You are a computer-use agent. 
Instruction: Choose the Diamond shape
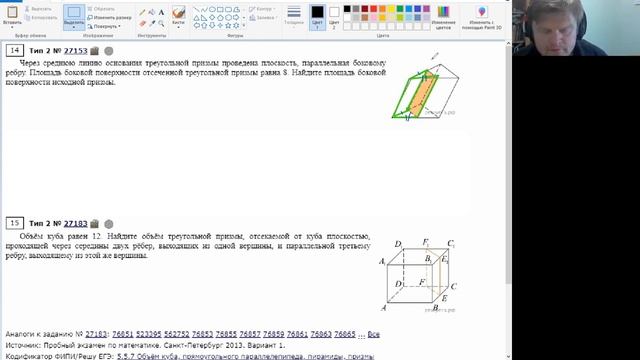pyautogui.click(x=212, y=18)
